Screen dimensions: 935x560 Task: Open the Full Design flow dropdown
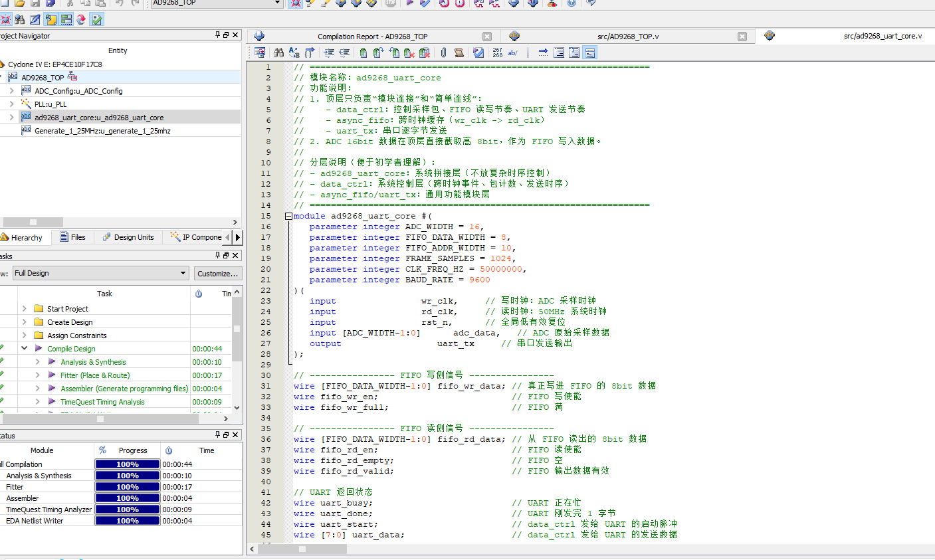click(x=101, y=273)
